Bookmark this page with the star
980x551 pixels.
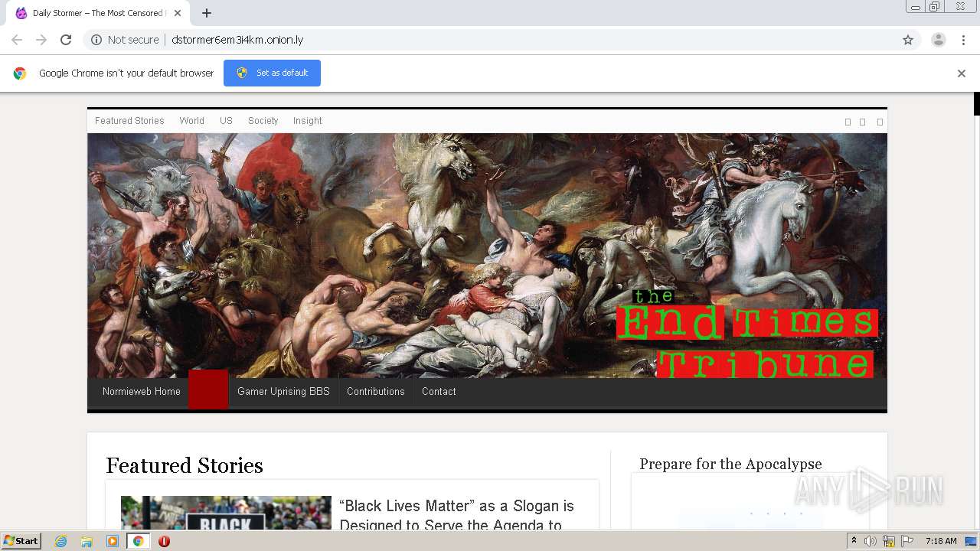[x=908, y=40]
